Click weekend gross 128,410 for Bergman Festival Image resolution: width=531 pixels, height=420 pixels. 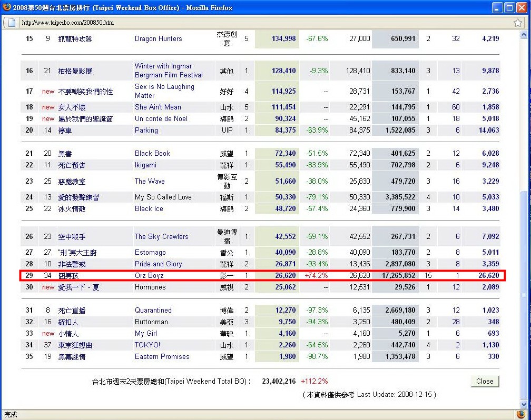pos(284,71)
